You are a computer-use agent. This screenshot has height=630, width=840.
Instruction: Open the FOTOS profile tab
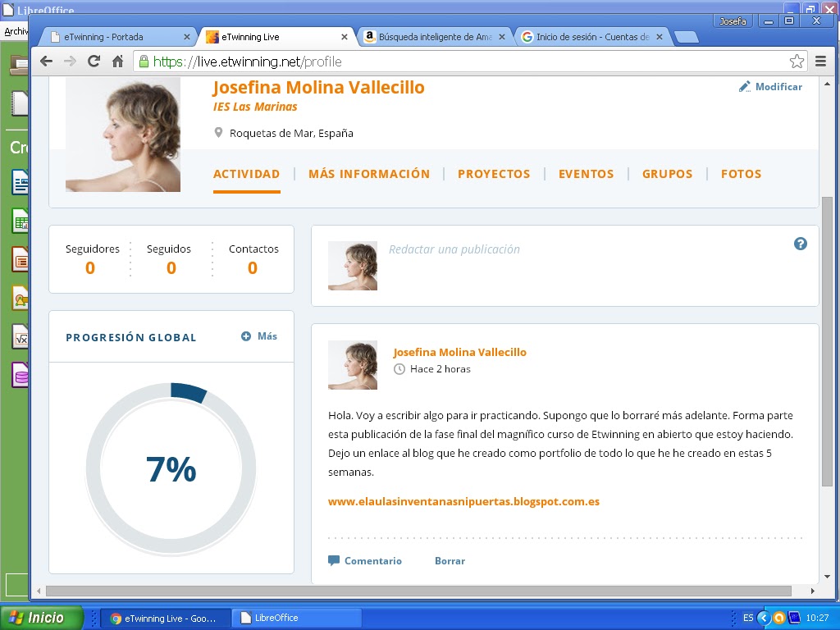tap(741, 174)
